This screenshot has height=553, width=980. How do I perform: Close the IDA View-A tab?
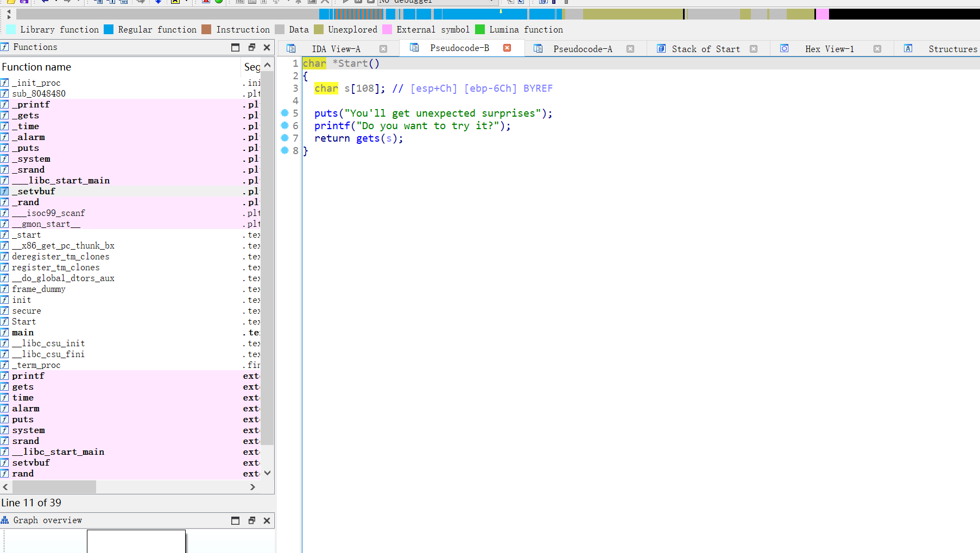pos(383,49)
